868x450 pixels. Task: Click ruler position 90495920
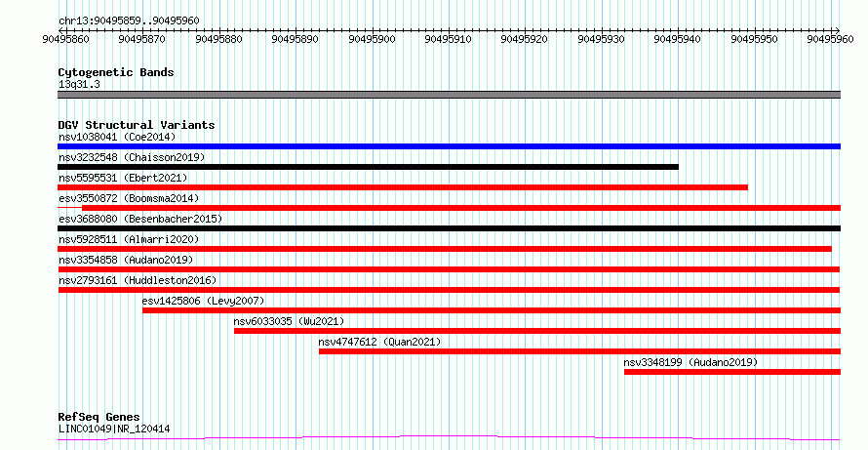pyautogui.click(x=525, y=39)
